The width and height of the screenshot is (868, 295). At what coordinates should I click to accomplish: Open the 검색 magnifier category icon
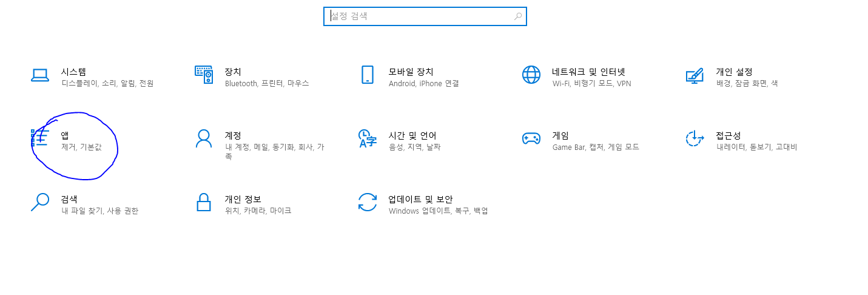click(40, 202)
